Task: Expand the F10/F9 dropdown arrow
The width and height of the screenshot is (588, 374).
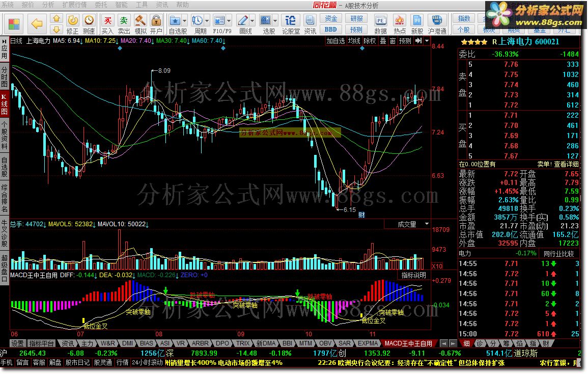Action: pyautogui.click(x=229, y=21)
